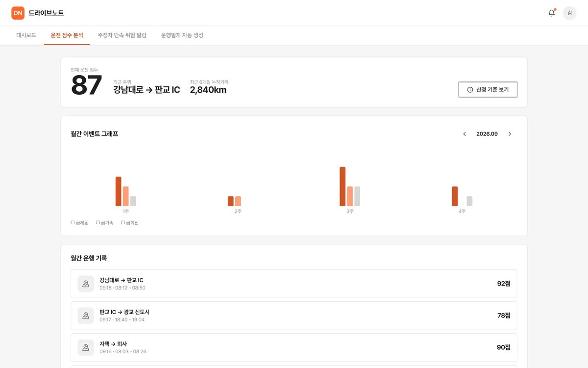The height and width of the screenshot is (368, 588).
Task: Click the 월간 운행 기록 heading
Action: point(89,258)
